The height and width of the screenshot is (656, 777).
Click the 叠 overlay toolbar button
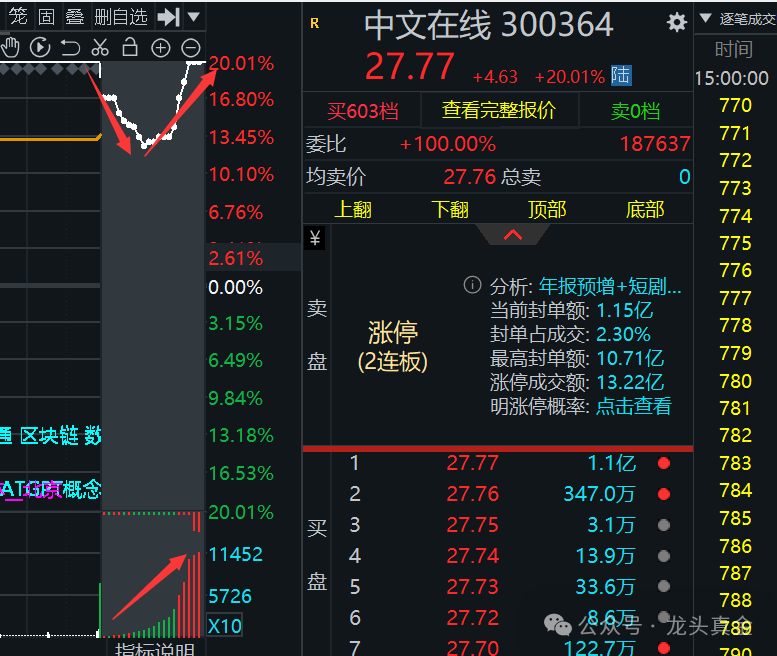[75, 17]
